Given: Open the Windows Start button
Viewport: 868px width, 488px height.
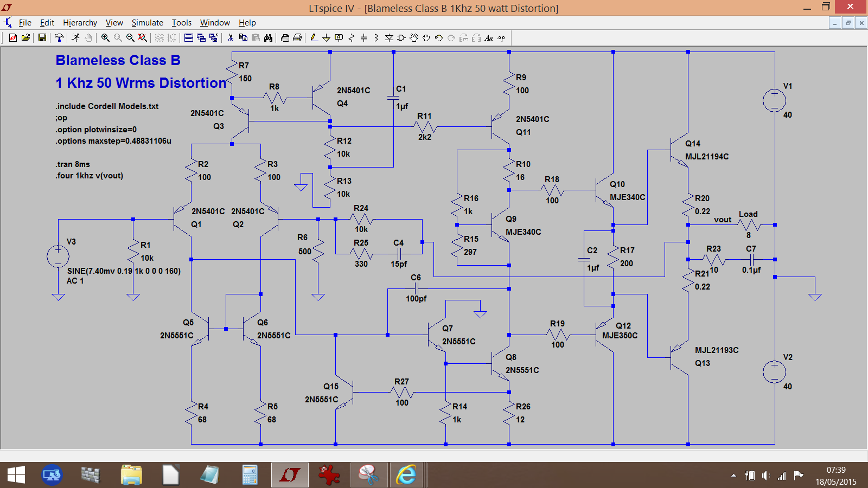Looking at the screenshot, I should [16, 476].
